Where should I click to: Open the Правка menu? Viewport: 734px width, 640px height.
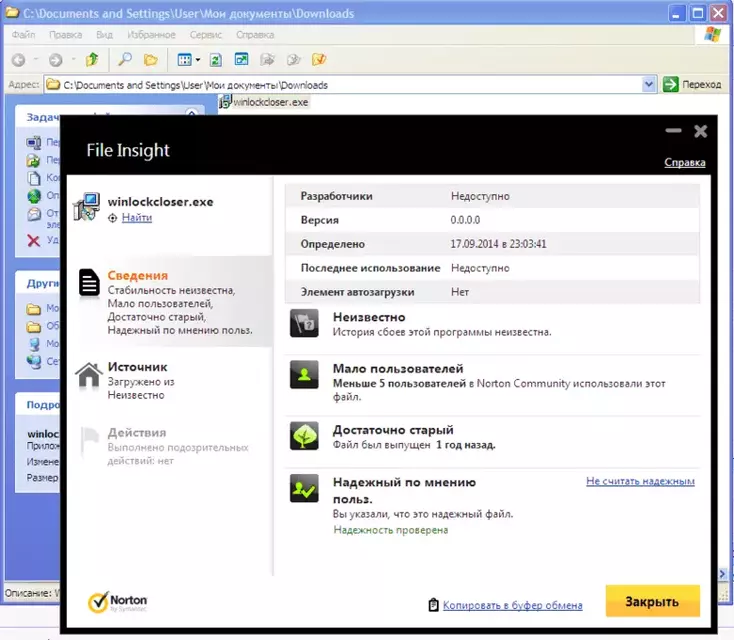(66, 35)
